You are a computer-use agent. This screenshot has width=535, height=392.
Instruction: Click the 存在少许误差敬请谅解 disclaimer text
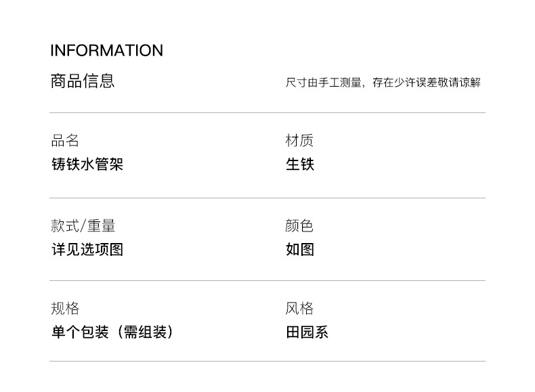[427, 83]
